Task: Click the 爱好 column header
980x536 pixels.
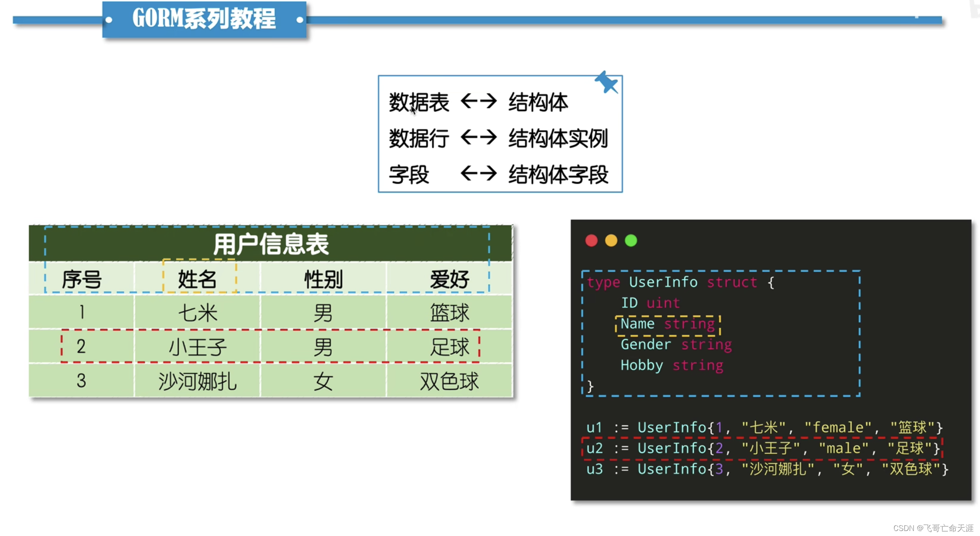Action: pyautogui.click(x=449, y=279)
